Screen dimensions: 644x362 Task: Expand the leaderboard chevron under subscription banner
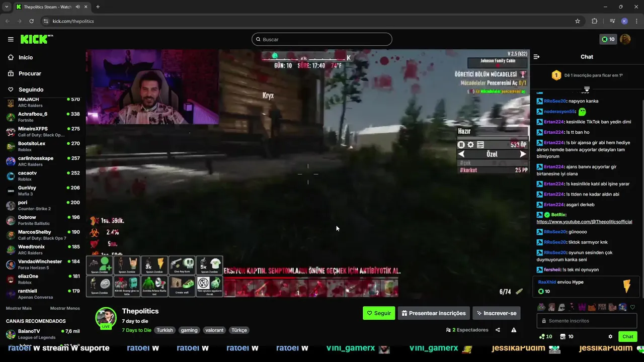pyautogui.click(x=587, y=89)
